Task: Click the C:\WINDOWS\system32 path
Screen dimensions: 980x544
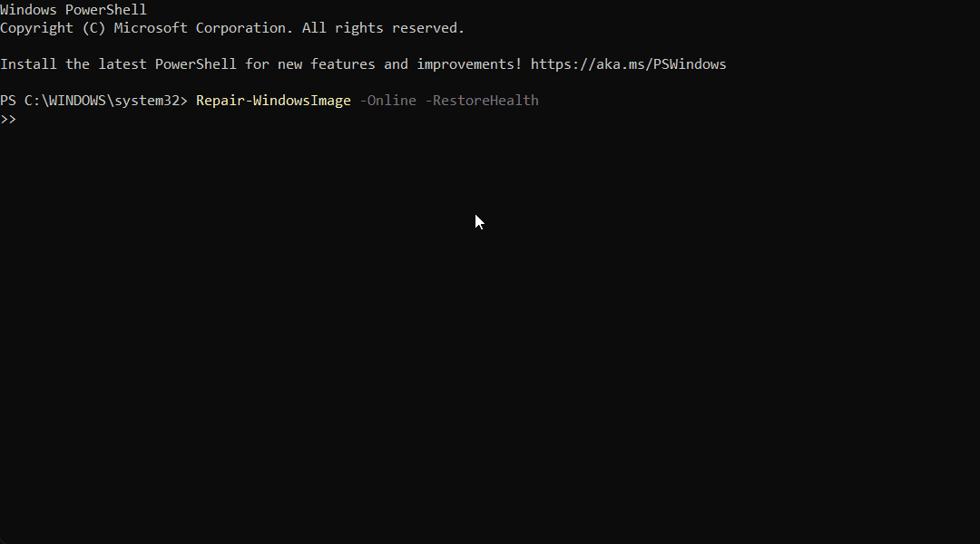Action: point(102,101)
